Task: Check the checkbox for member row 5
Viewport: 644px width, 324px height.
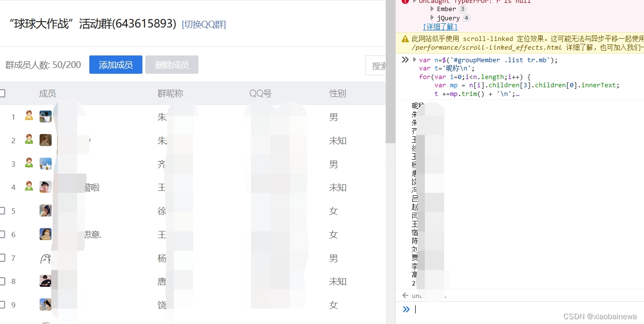Action: [2, 211]
